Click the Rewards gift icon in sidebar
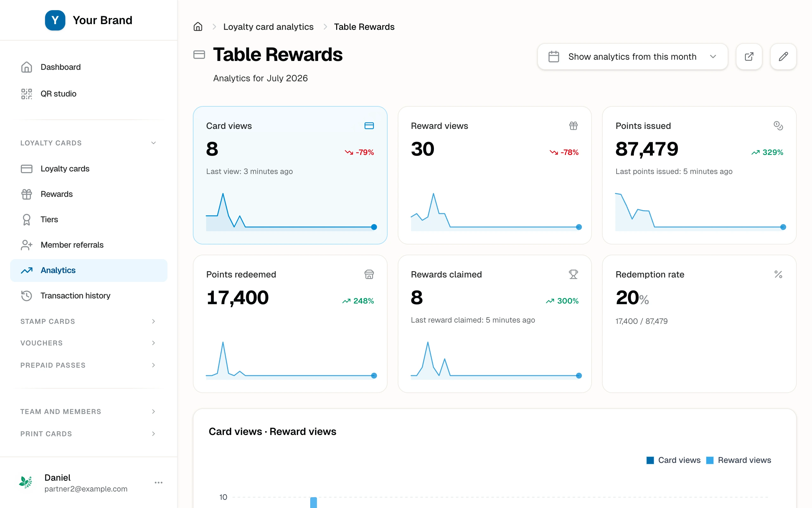812x508 pixels. click(x=27, y=194)
